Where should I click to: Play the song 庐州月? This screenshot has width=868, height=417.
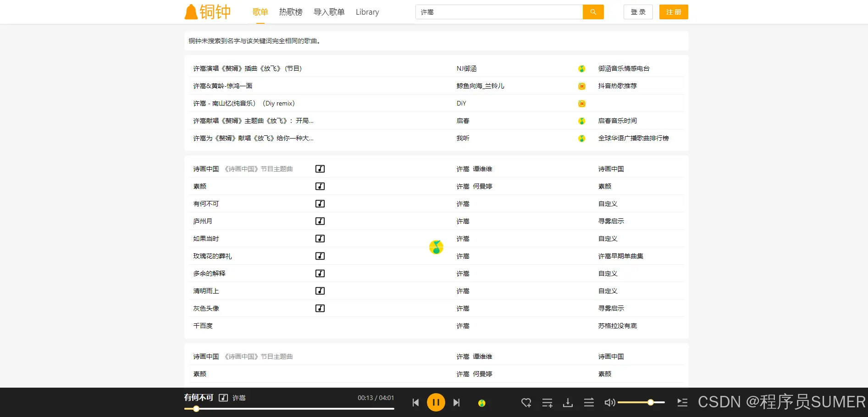click(x=203, y=221)
